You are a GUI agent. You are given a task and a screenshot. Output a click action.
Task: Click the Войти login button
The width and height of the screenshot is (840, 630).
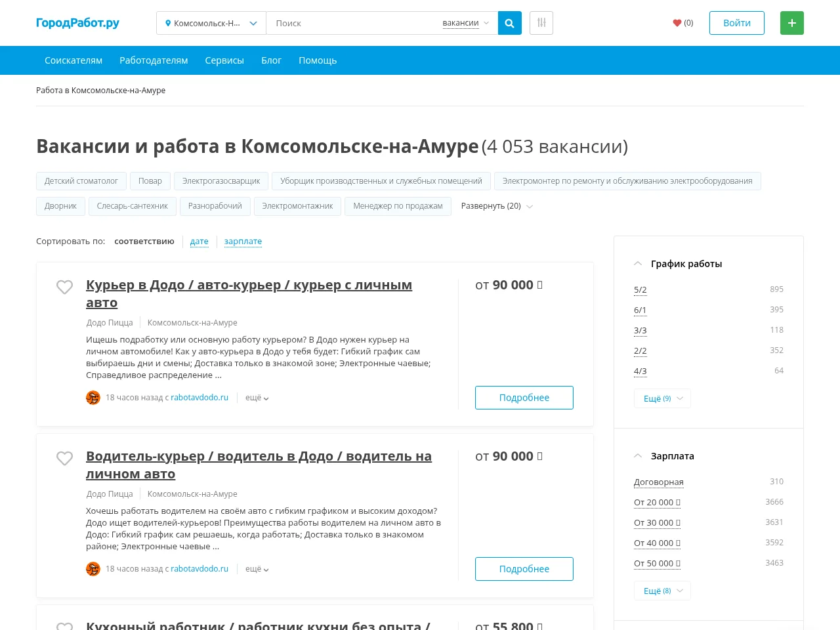pos(737,23)
